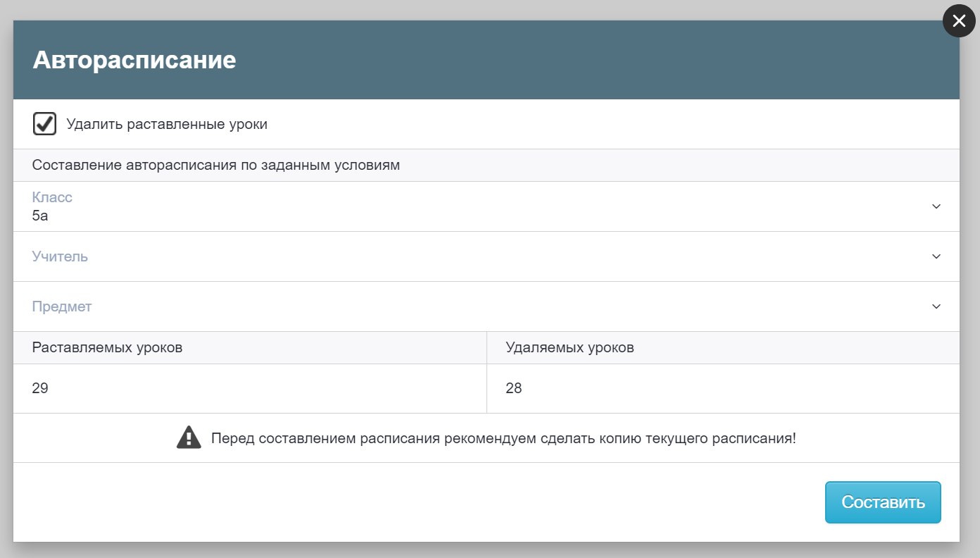Close the Авторасписание dialog with X

coord(959,21)
